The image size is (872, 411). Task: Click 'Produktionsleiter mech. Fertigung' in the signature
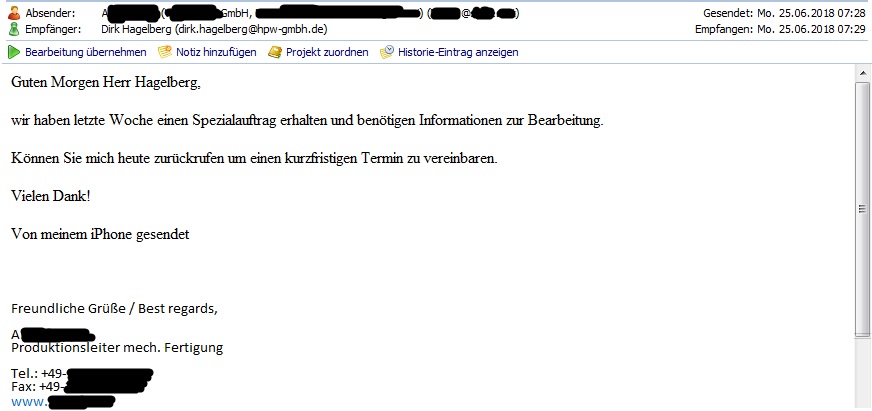[x=117, y=347]
